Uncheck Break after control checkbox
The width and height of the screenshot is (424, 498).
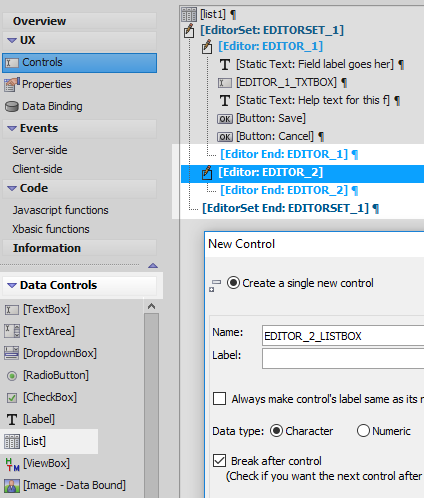[219, 461]
